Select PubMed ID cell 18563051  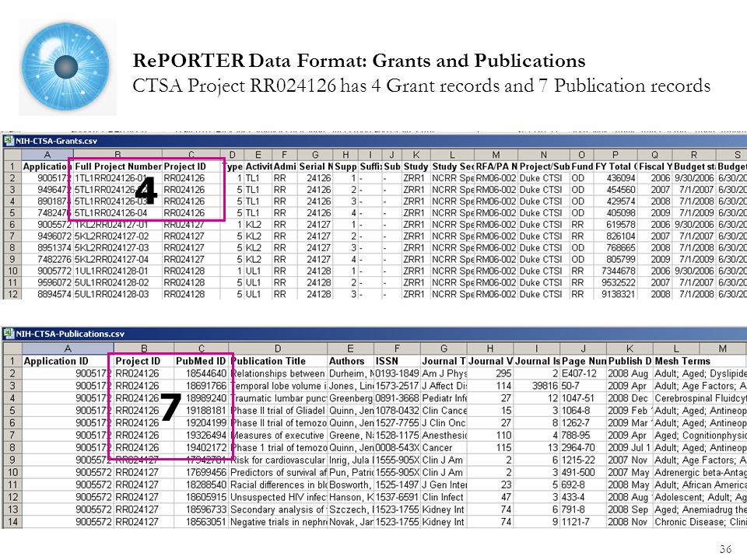point(201,522)
